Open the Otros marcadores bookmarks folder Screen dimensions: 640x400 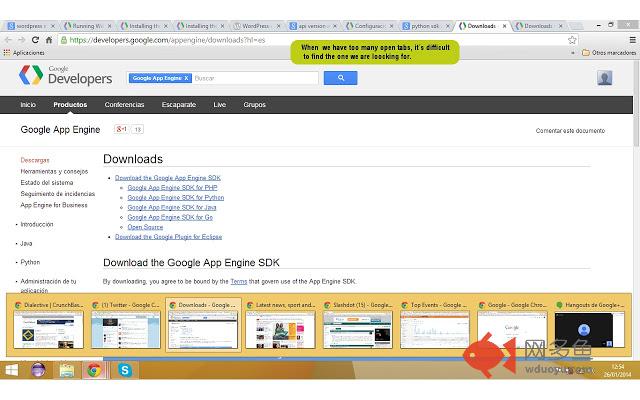click(x=609, y=53)
